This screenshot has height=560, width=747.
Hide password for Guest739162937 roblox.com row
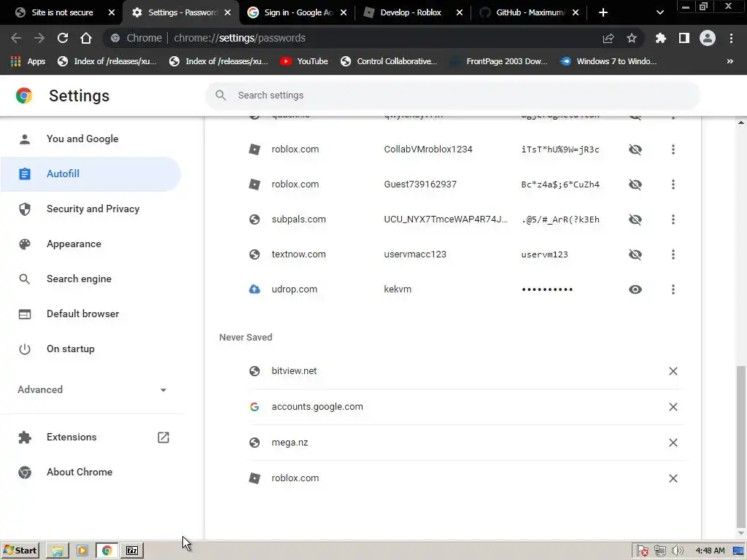click(x=635, y=184)
